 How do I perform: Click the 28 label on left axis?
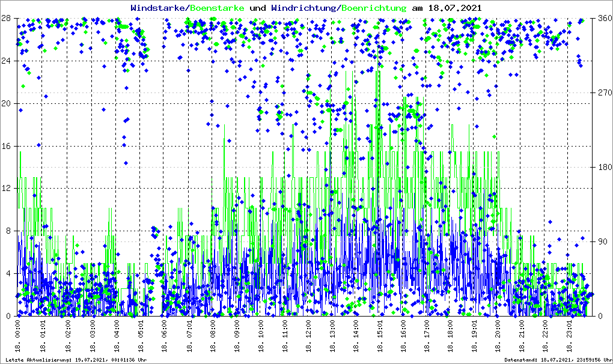point(8,18)
